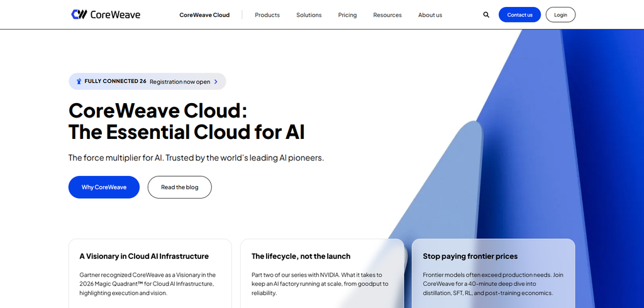Open the About us menu
Image resolution: width=644 pixels, height=308 pixels.
pyautogui.click(x=430, y=15)
